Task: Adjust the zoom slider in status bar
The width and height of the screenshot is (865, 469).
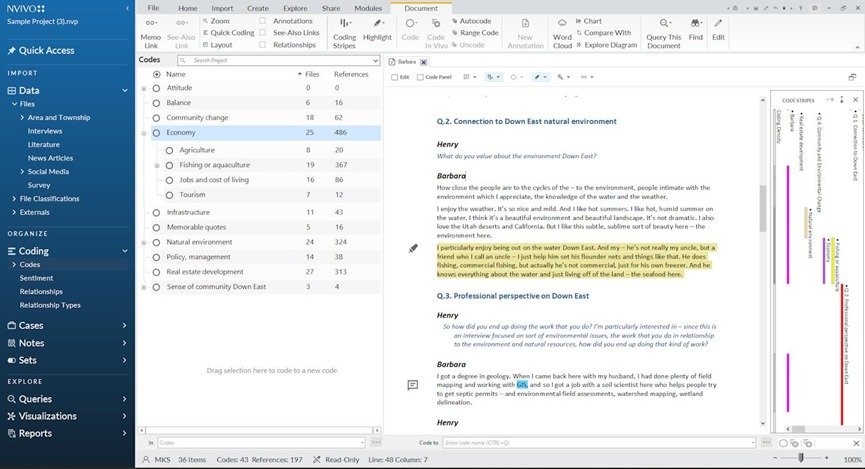Action: [x=800, y=457]
